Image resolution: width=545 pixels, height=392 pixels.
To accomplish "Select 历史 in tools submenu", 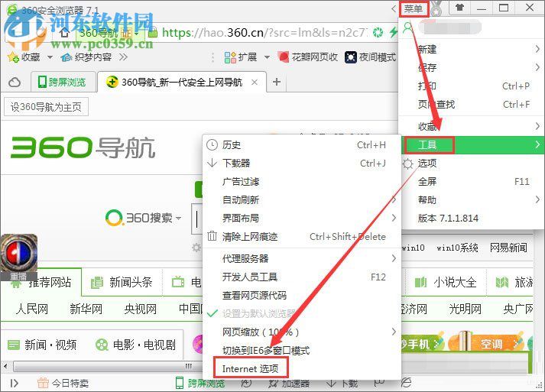I will click(300, 145).
